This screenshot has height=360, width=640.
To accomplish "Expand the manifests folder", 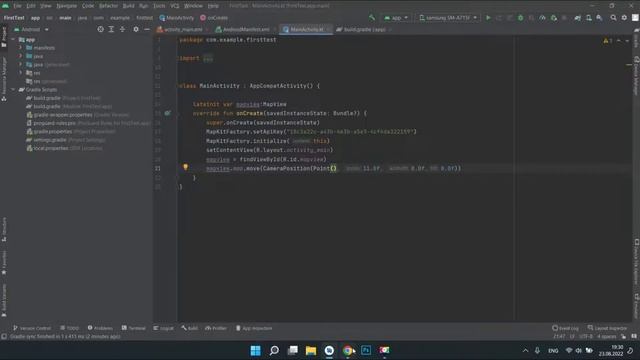I will (x=20, y=48).
